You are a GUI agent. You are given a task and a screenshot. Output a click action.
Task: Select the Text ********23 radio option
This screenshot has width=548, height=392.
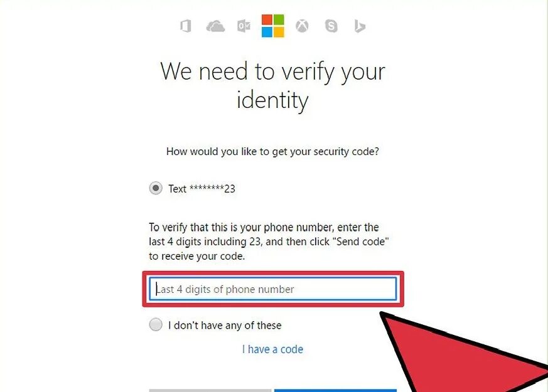click(x=156, y=188)
